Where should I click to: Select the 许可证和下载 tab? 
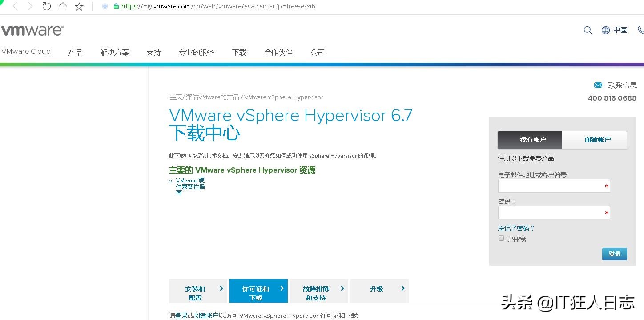258,291
